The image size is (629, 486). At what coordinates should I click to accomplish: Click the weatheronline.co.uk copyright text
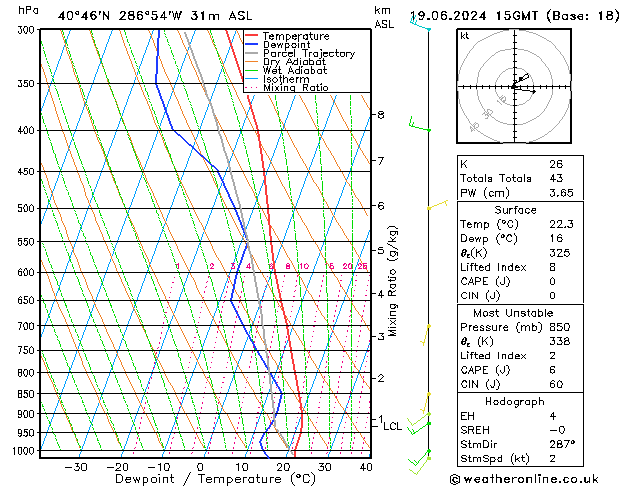click(524, 479)
